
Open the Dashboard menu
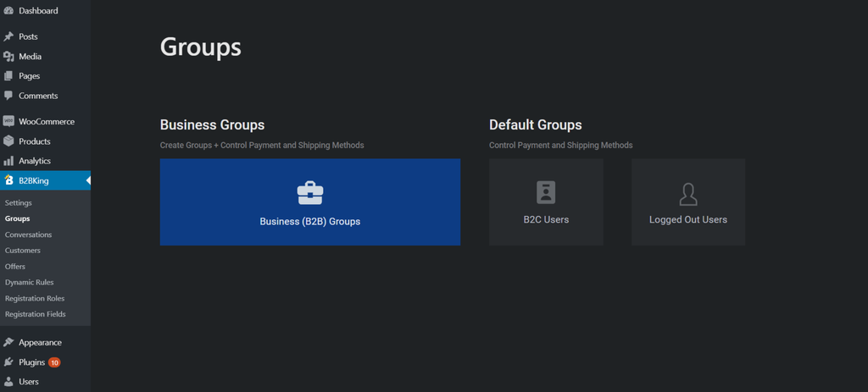[38, 10]
